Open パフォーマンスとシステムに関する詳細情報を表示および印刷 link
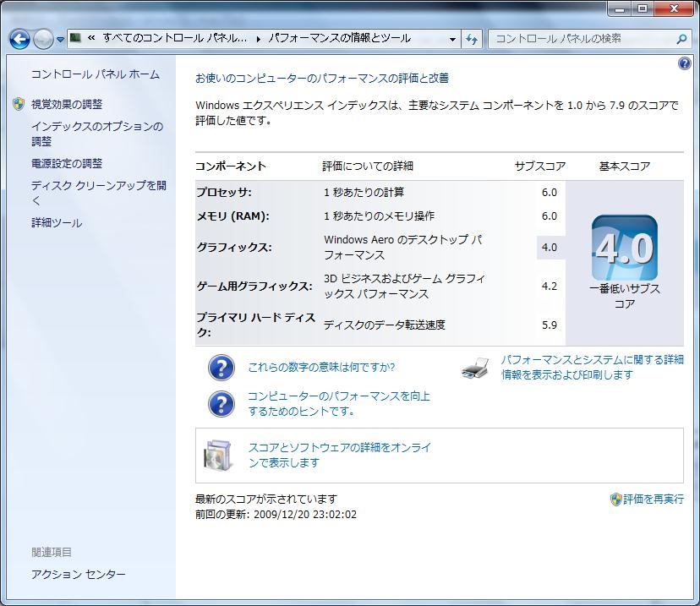The image size is (700, 606). pyautogui.click(x=593, y=368)
